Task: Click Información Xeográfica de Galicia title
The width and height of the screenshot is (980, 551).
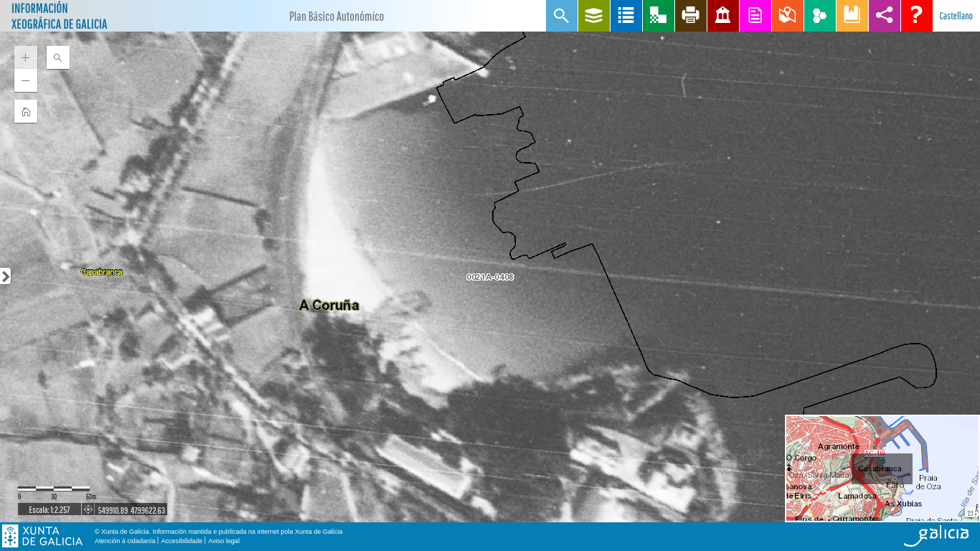Action: tap(60, 16)
